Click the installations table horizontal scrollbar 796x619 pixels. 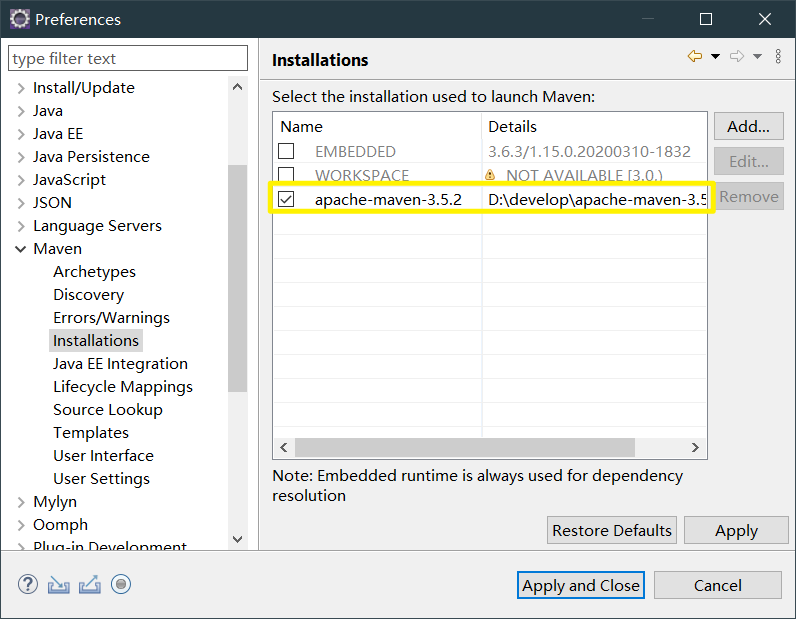pos(465,448)
